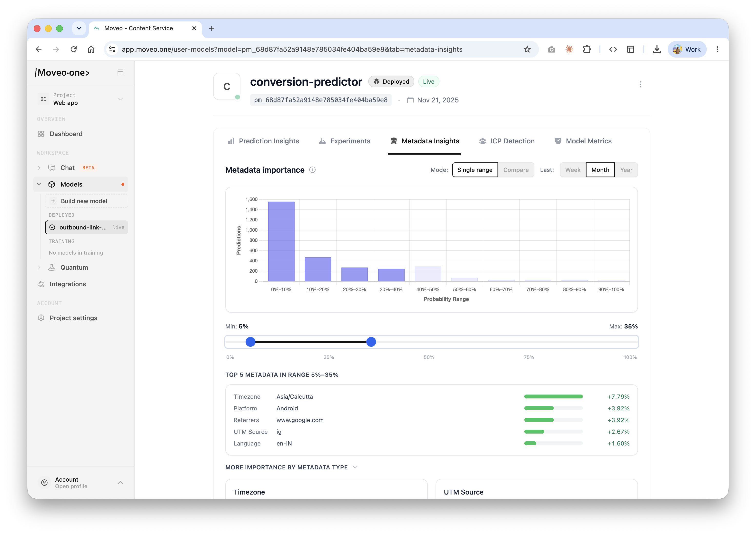Click the camera screenshot extension icon
756x535 pixels.
(x=551, y=50)
